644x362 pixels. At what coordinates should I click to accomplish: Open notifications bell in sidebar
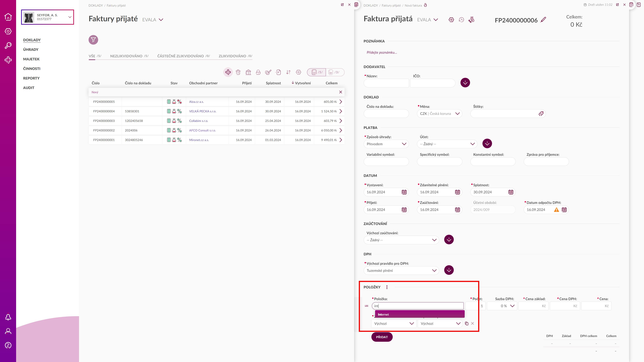pyautogui.click(x=8, y=317)
